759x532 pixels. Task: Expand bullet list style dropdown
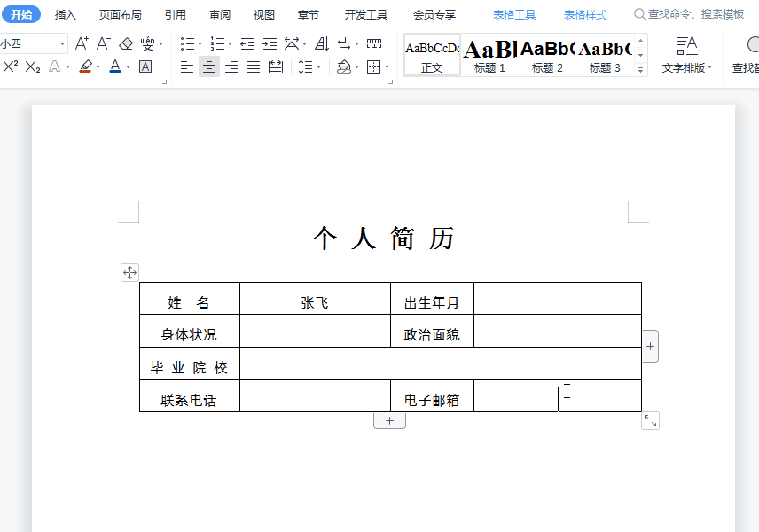[200, 44]
